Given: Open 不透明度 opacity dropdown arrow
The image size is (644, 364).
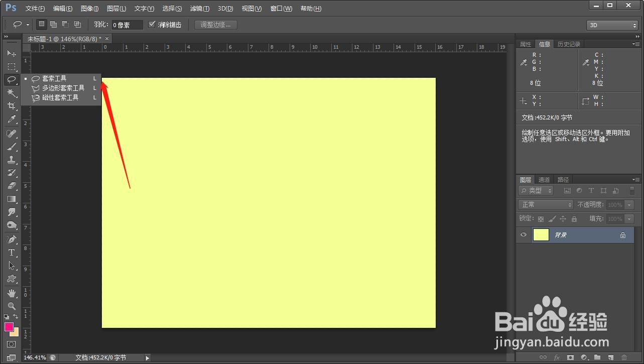Looking at the screenshot, I should [x=629, y=205].
